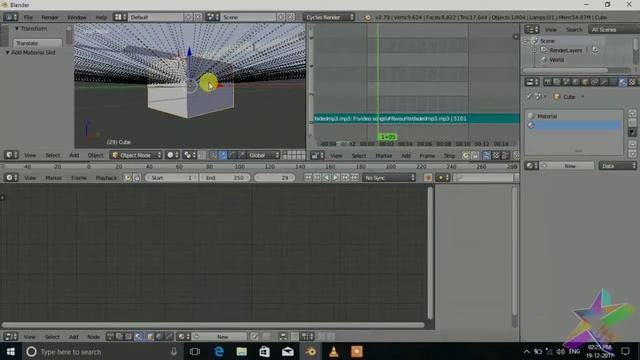Image resolution: width=640 pixels, height=360 pixels.
Task: Select the fadedmp3.mp3 audio strip in sequencer
Action: pyautogui.click(x=416, y=118)
